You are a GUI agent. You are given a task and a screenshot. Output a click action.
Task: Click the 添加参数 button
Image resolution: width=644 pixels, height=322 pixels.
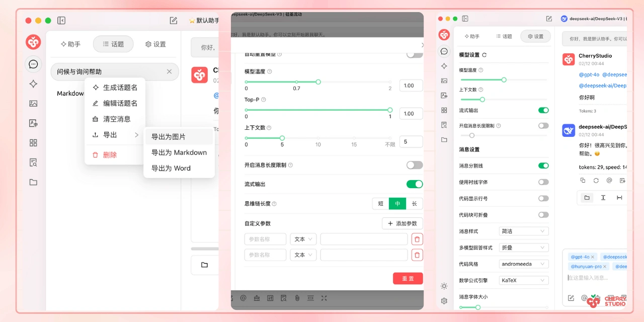coord(402,223)
